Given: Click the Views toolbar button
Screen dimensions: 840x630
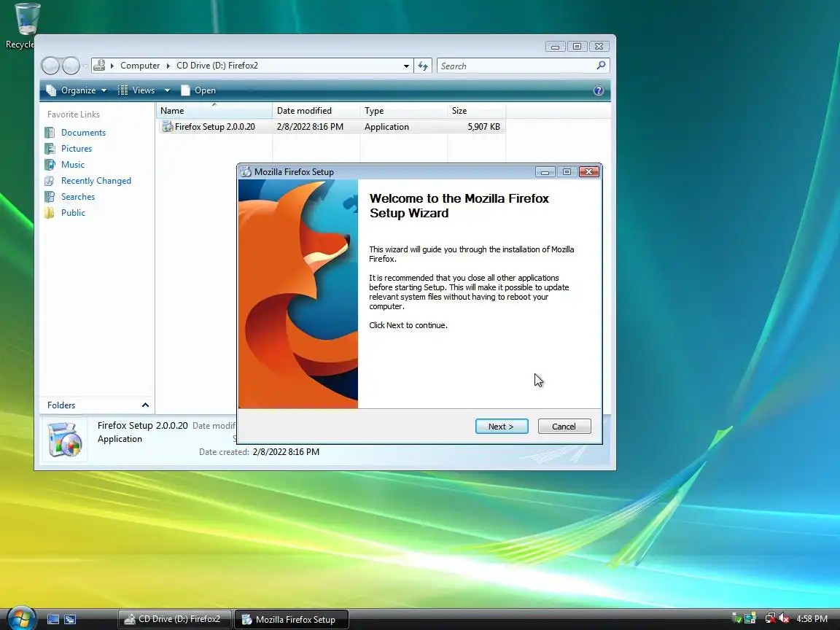Looking at the screenshot, I should (136, 90).
